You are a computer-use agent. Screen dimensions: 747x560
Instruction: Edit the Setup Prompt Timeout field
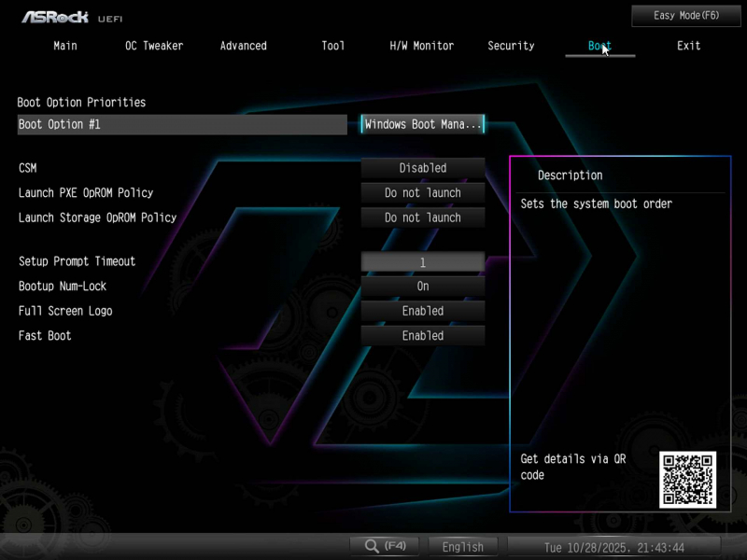click(423, 262)
